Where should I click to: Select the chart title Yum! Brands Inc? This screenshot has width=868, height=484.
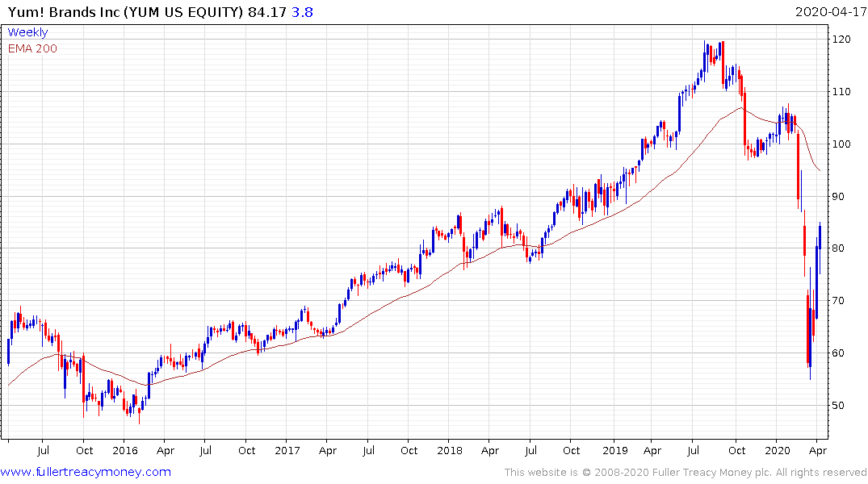[x=64, y=12]
